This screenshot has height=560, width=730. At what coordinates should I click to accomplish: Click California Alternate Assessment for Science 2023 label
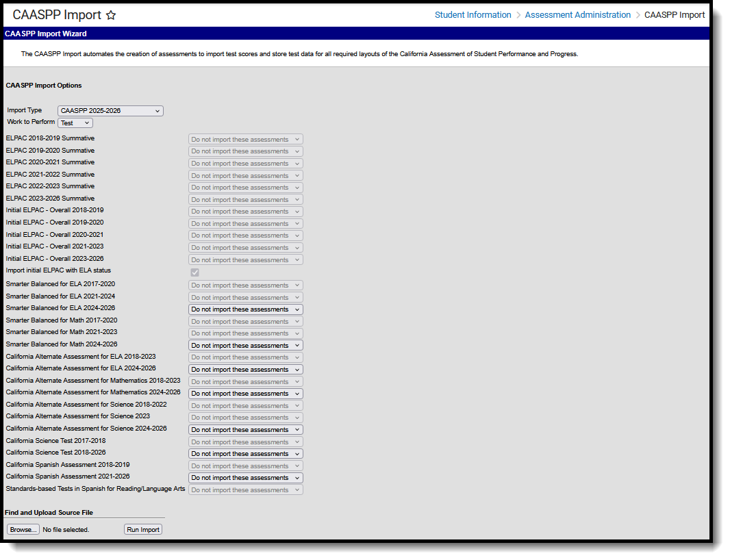point(78,416)
